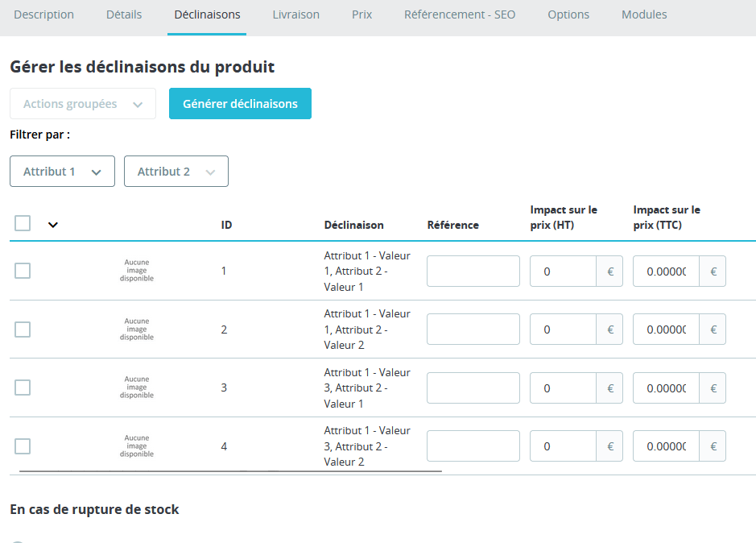
Task: Go to the Modules tab
Action: point(644,15)
